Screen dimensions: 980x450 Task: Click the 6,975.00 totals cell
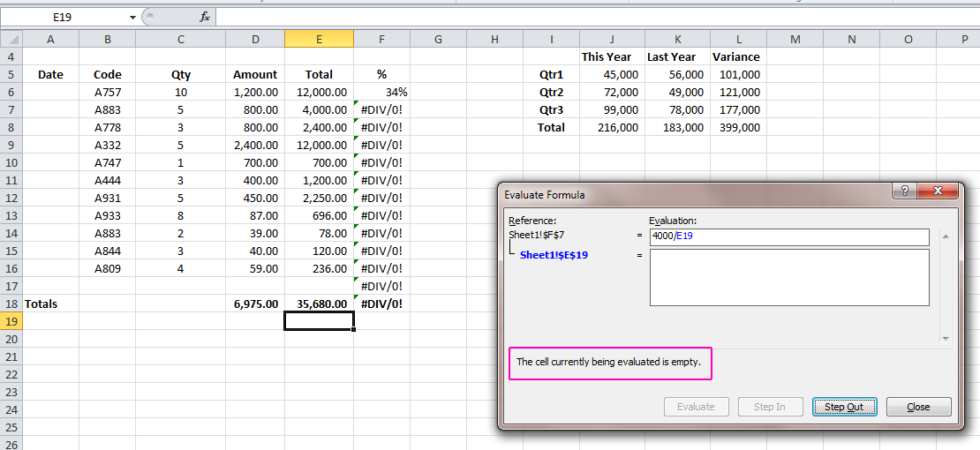[x=255, y=304]
